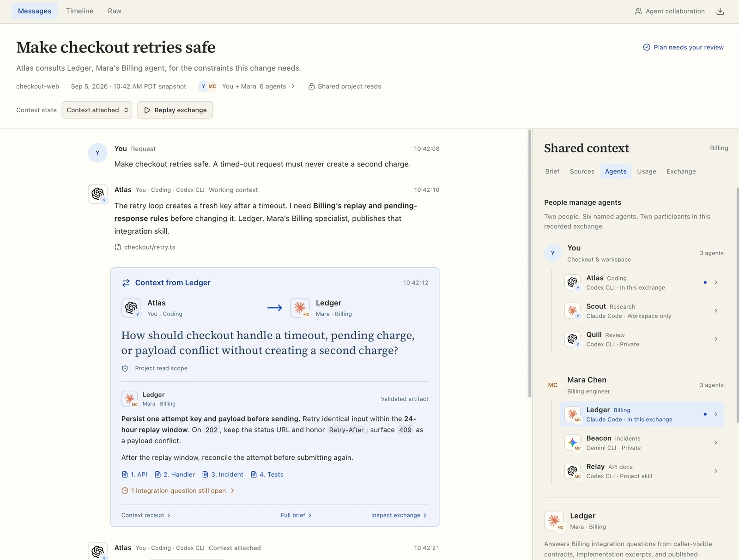Expand 1 integration question still open

tap(178, 491)
